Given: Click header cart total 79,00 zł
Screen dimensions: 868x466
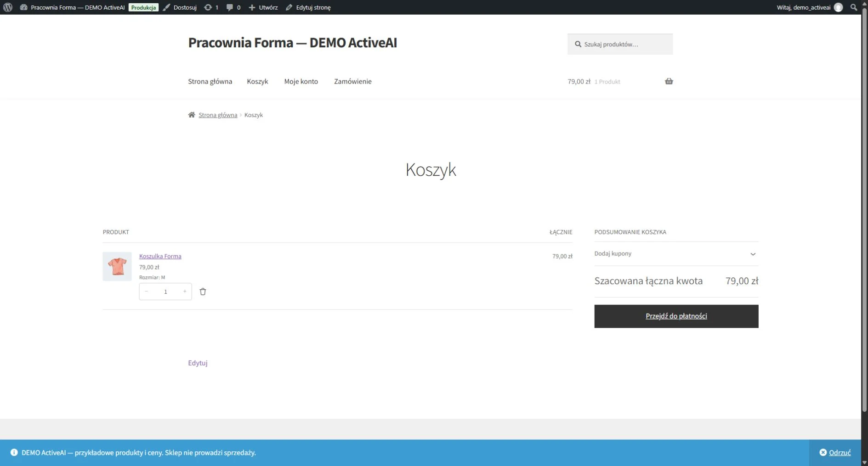Looking at the screenshot, I should tap(579, 81).
